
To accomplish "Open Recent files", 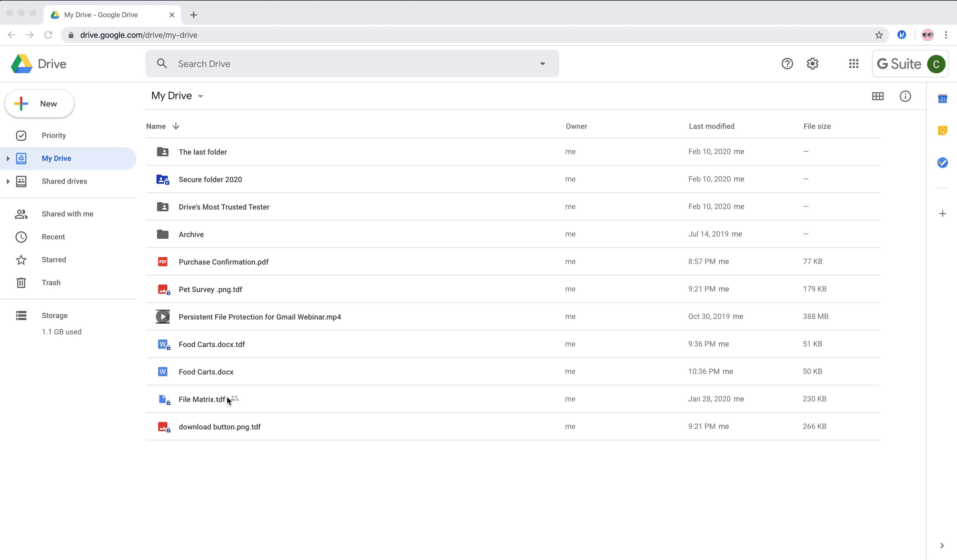I will pos(53,237).
